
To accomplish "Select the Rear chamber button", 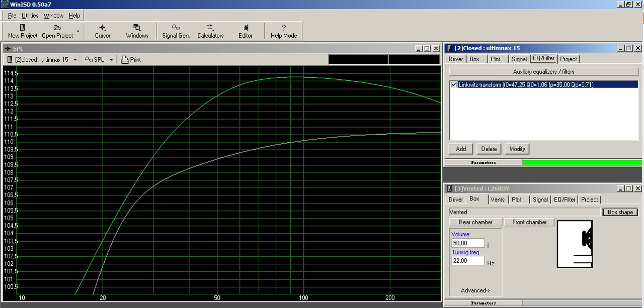I will click(475, 222).
